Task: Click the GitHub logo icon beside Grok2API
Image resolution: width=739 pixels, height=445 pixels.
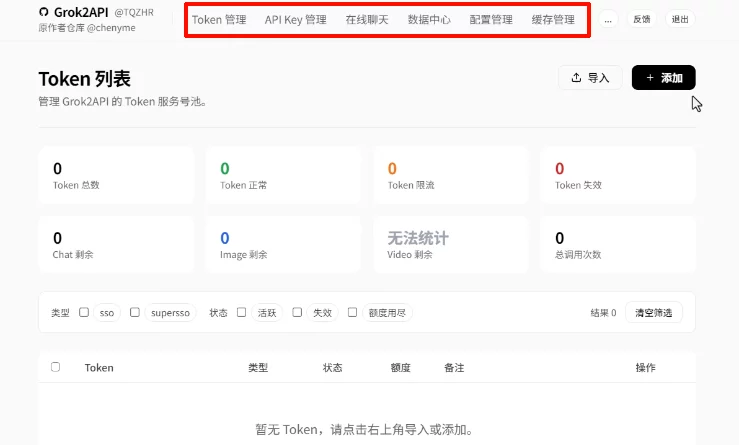Action: pos(43,12)
